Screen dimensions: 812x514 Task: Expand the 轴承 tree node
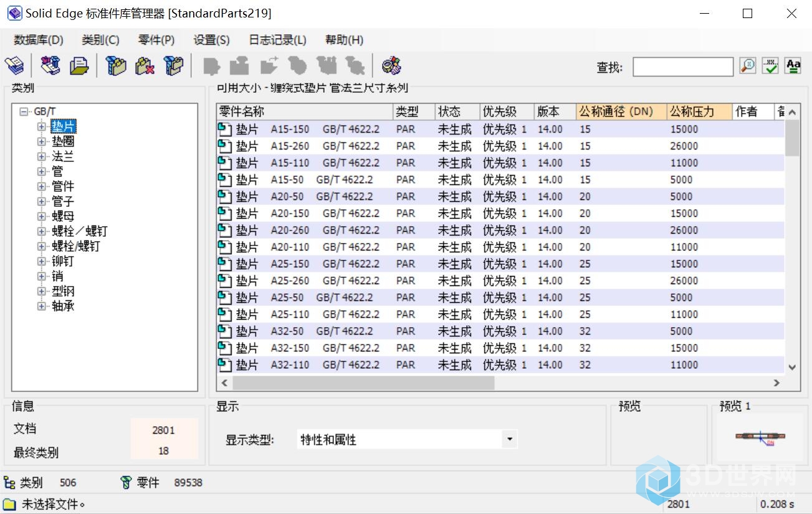[42, 306]
